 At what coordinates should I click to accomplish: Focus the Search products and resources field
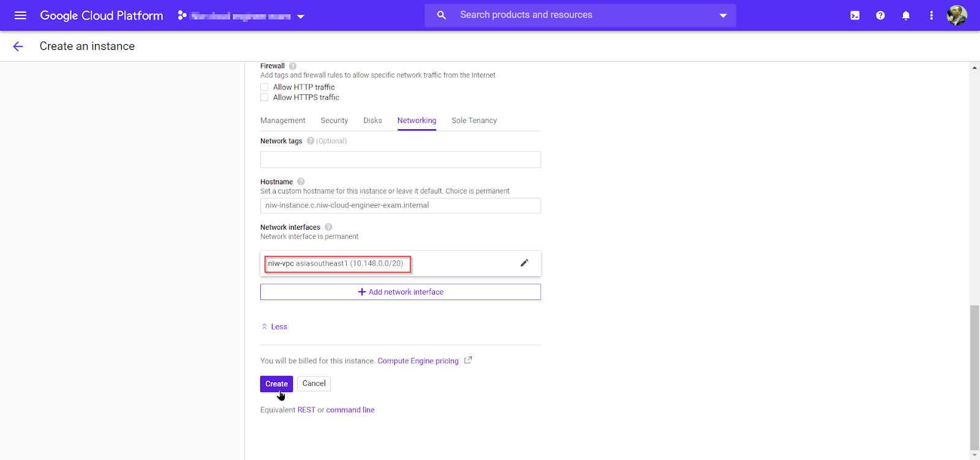[x=580, y=15]
